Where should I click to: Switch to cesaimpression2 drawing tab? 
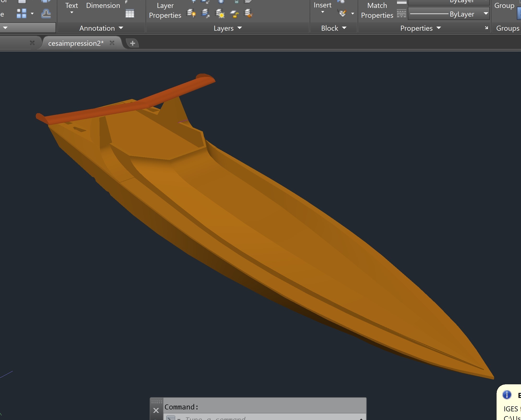coord(76,43)
